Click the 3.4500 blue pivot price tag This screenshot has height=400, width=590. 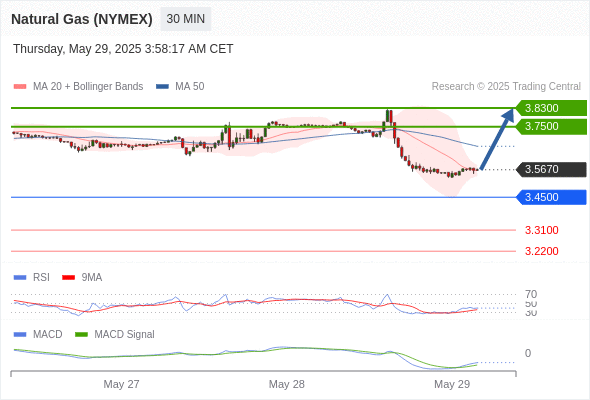(x=551, y=197)
